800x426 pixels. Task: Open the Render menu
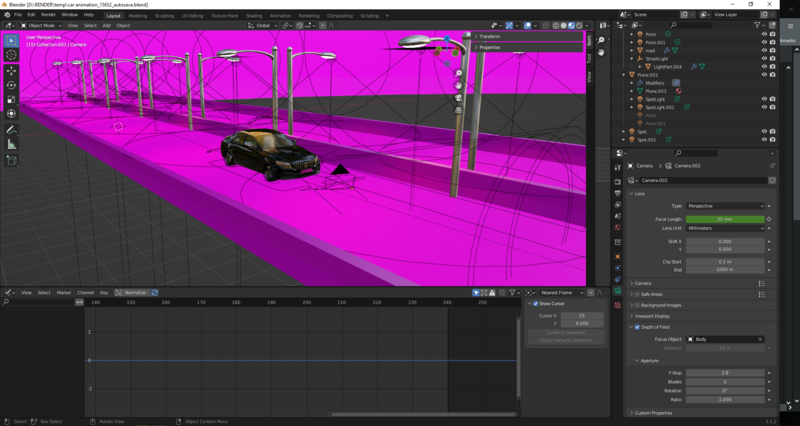coord(48,15)
